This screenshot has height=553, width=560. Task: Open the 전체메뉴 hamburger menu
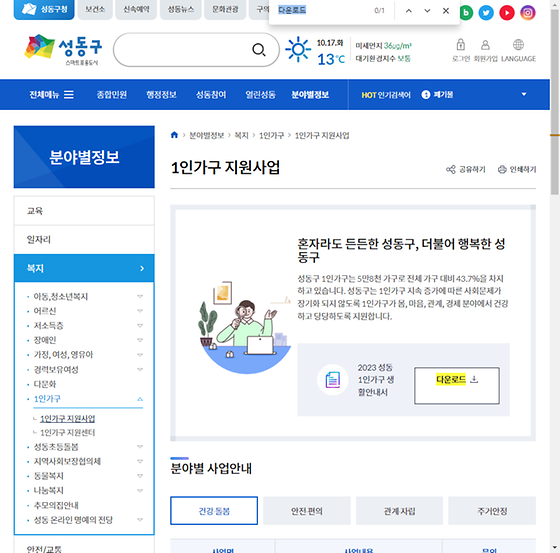click(69, 95)
